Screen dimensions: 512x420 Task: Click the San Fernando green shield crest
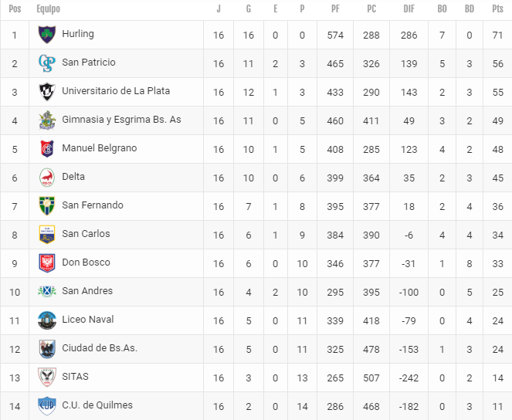pyautogui.click(x=46, y=206)
